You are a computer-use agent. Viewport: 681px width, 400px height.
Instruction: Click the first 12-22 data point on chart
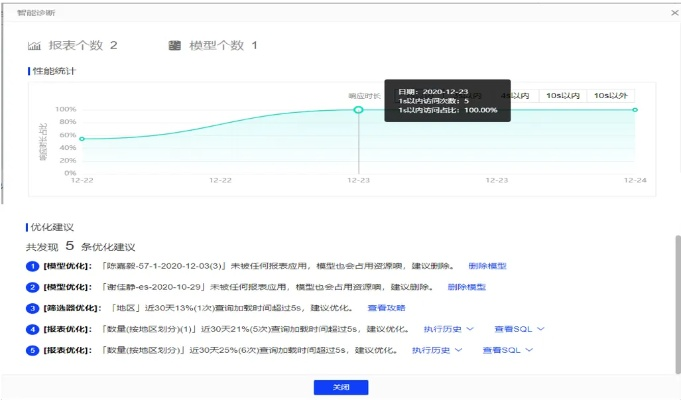[x=81, y=139]
